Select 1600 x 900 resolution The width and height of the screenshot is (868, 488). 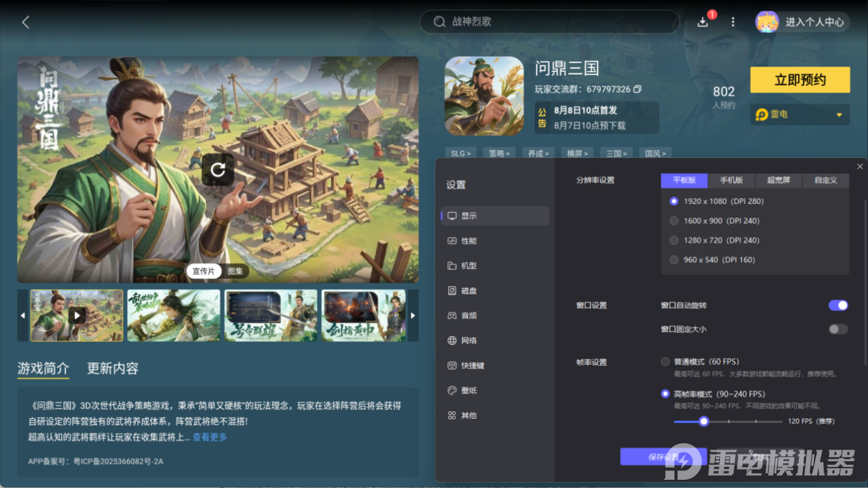pos(674,221)
